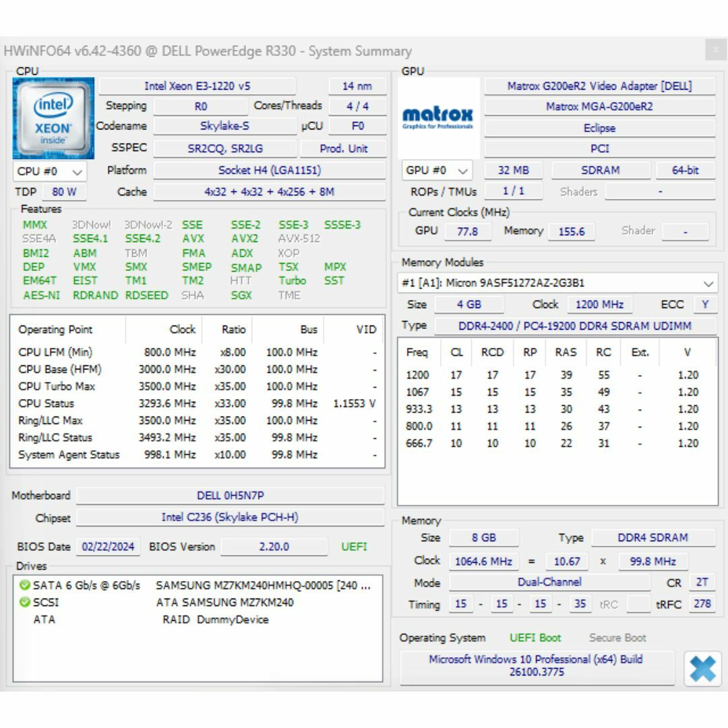Click the GPU clock value 77.8
The width and height of the screenshot is (728, 728).
[x=468, y=231]
